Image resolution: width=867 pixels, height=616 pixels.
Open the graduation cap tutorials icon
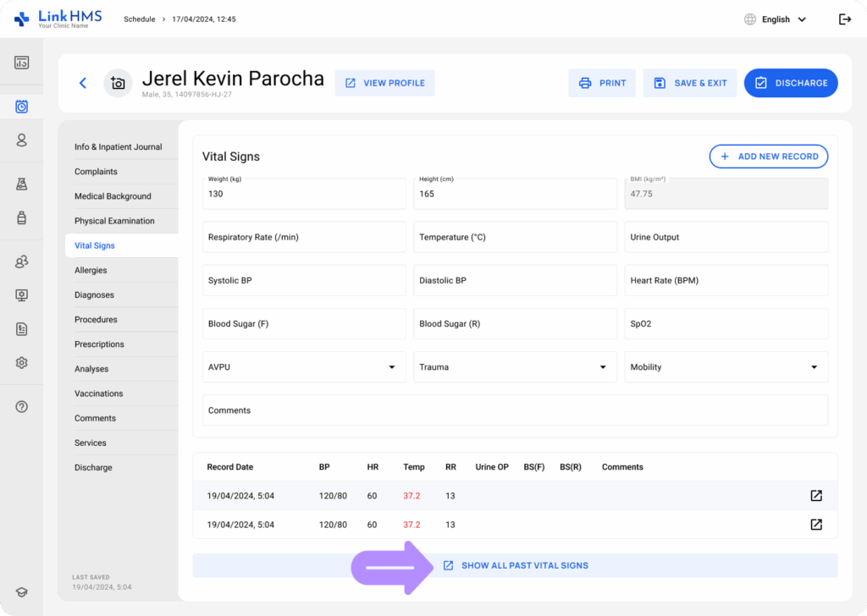(x=21, y=592)
